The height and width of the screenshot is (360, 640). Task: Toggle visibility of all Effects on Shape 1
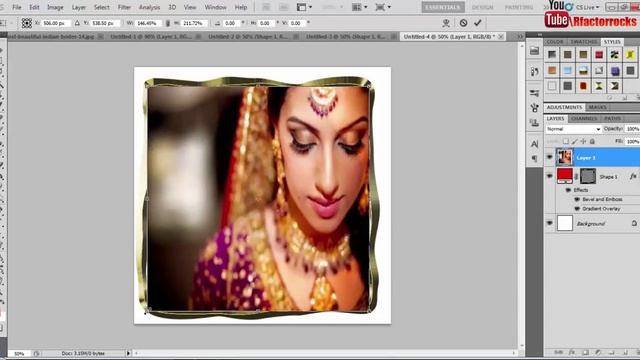[568, 190]
